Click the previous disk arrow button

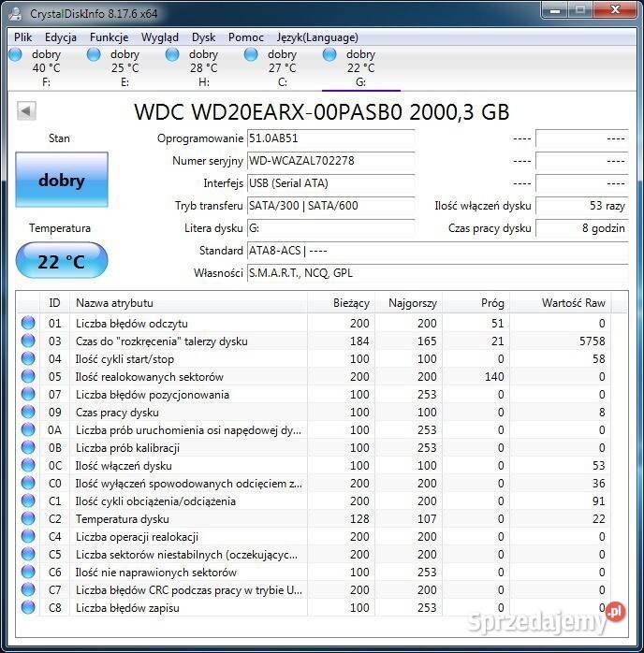(x=26, y=111)
